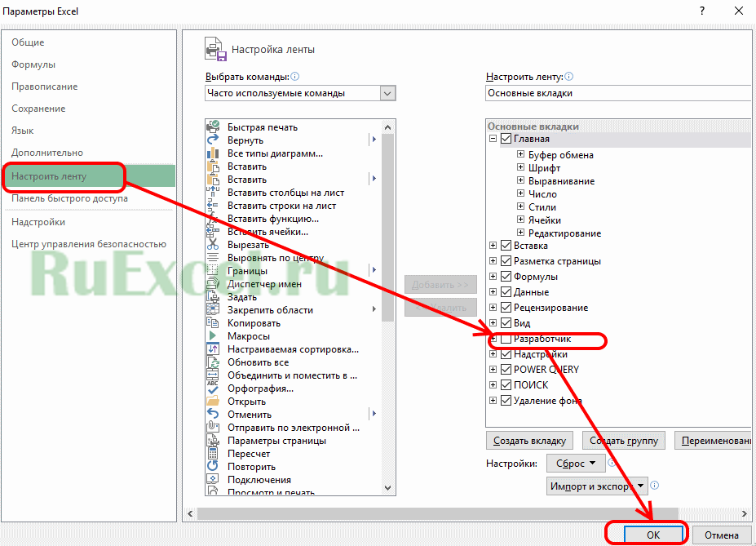Expand the Надстройки tab node
This screenshot has height=546, width=756.
tap(493, 354)
